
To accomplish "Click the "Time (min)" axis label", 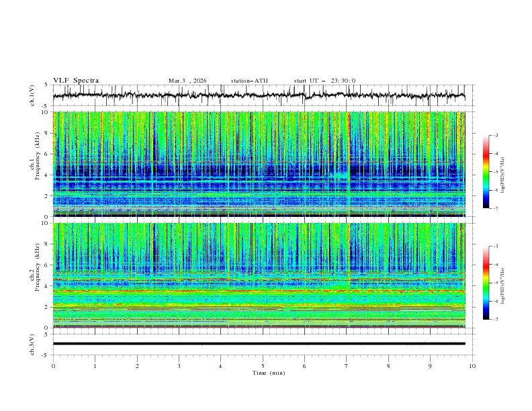I will click(x=269, y=373).
